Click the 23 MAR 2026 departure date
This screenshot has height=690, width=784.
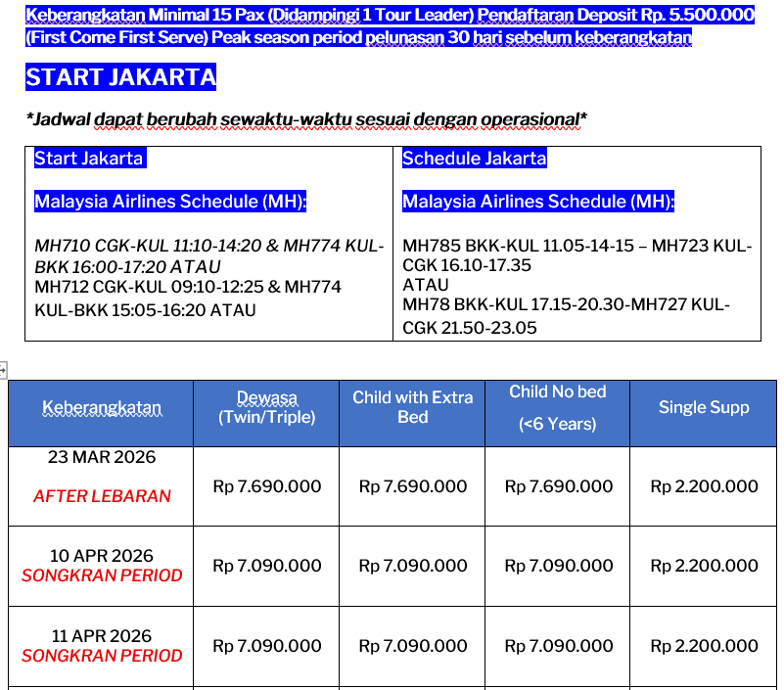pyautogui.click(x=102, y=457)
